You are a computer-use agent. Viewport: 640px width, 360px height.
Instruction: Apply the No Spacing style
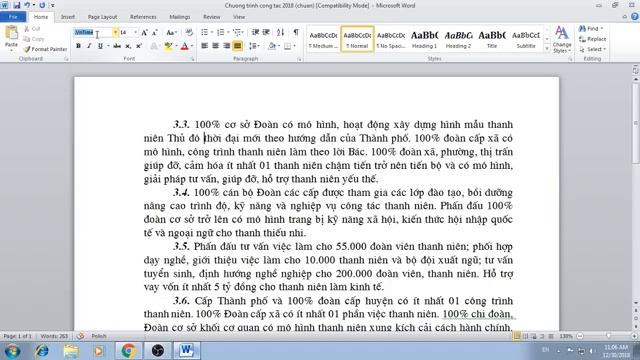click(391, 39)
